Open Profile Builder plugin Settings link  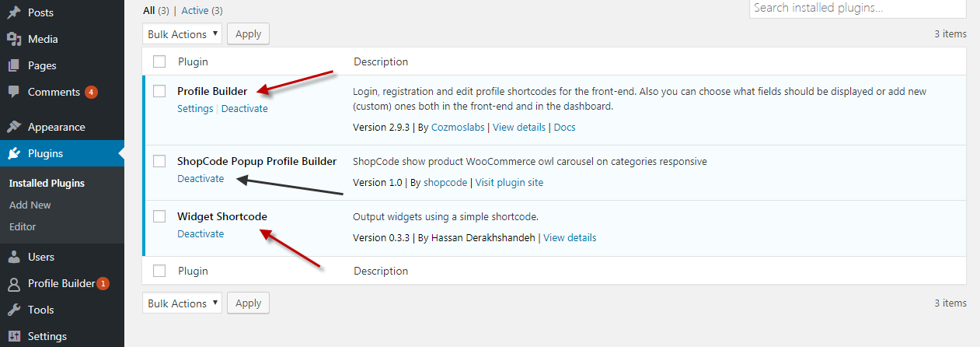click(195, 108)
